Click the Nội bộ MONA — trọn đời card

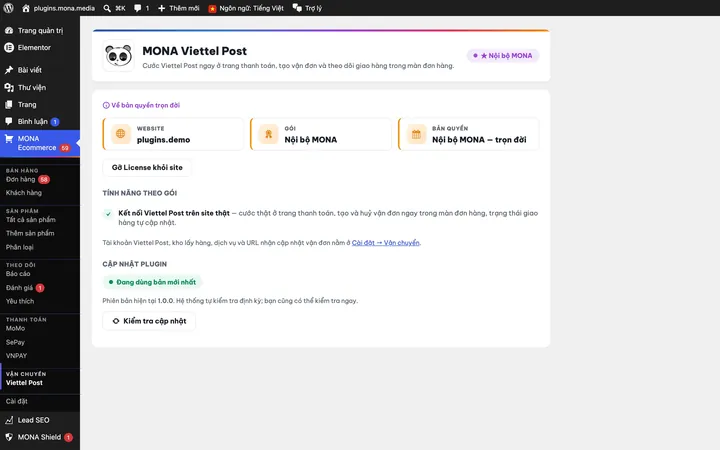(468, 134)
